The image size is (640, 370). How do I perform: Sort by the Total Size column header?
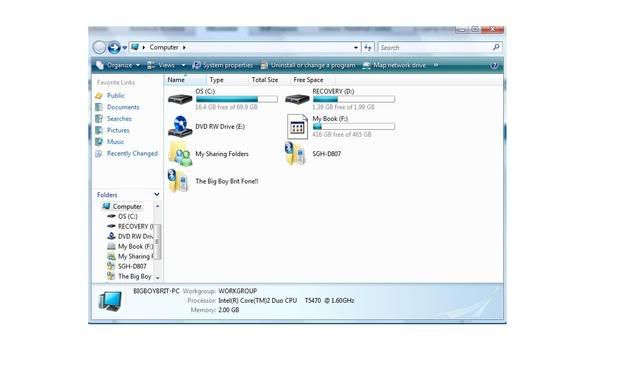[269, 80]
